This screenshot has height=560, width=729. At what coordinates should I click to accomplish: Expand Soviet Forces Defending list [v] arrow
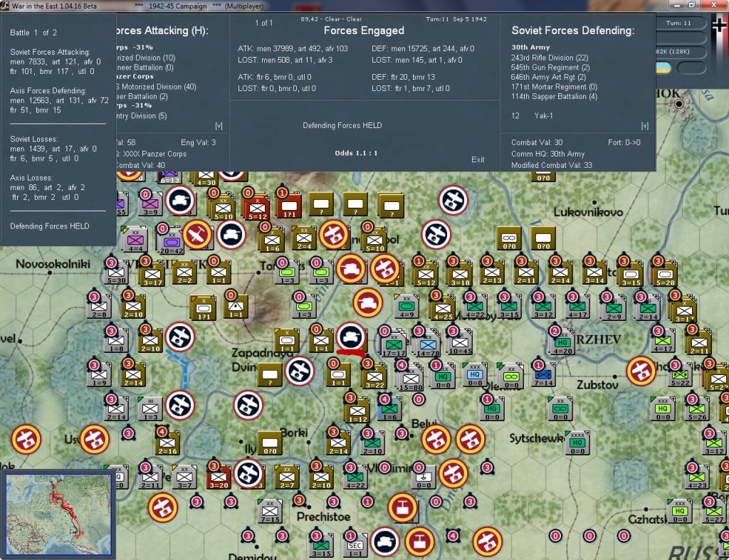(x=644, y=126)
